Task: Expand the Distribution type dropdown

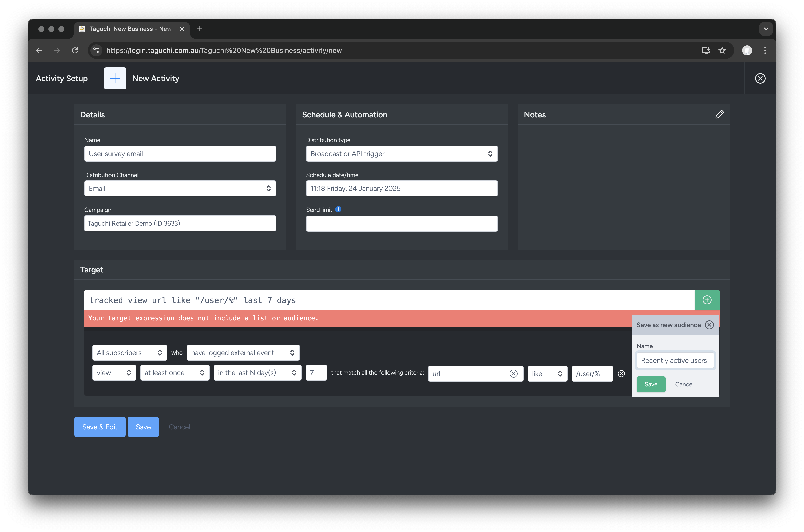Action: pos(402,153)
